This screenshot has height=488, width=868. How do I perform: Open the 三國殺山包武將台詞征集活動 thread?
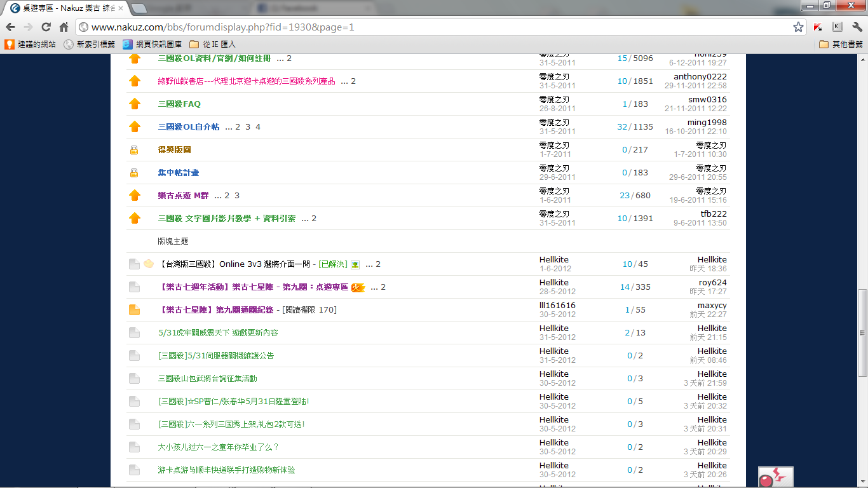click(x=207, y=379)
